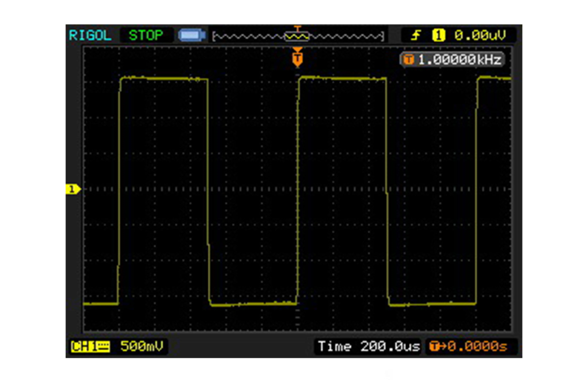Click the rising edge trigger icon
Viewport: 588px width, 387px height.
coord(416,35)
